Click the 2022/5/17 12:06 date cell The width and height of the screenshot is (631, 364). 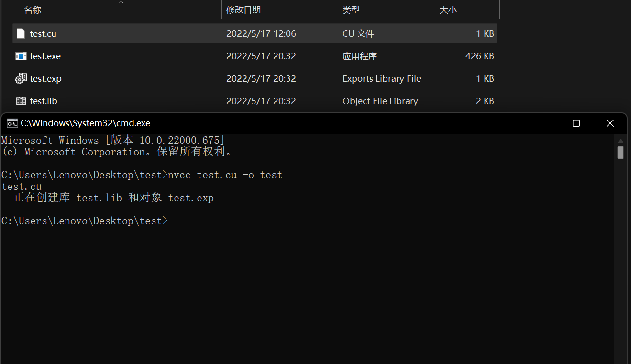[x=261, y=33]
